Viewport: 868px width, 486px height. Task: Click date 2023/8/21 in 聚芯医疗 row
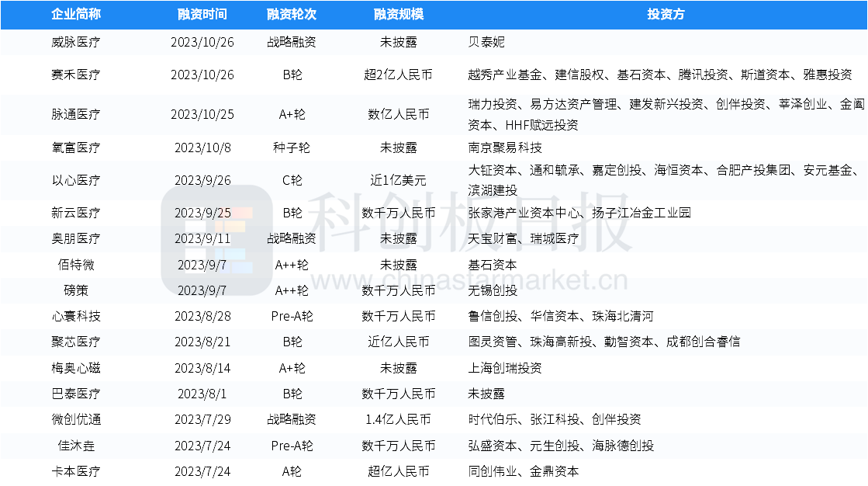coord(202,342)
